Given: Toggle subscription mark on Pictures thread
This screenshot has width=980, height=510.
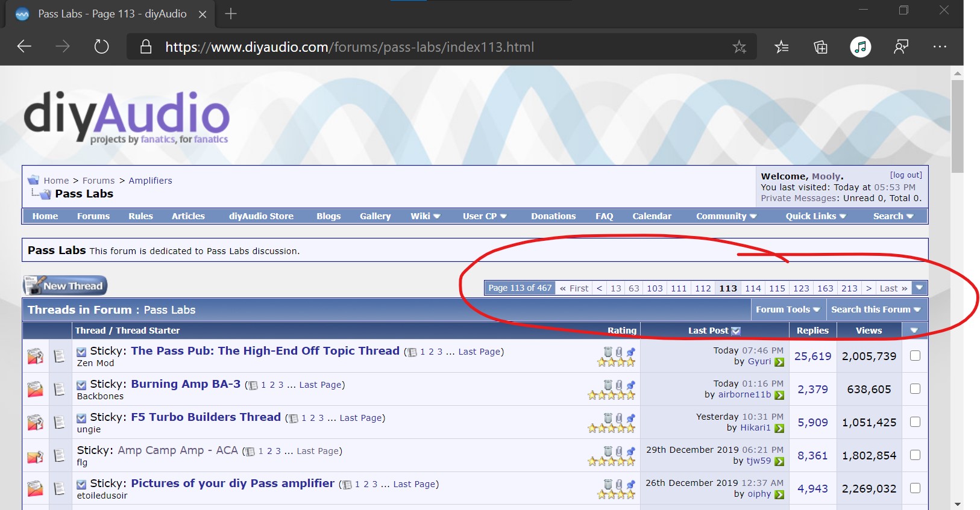Looking at the screenshot, I should [81, 484].
